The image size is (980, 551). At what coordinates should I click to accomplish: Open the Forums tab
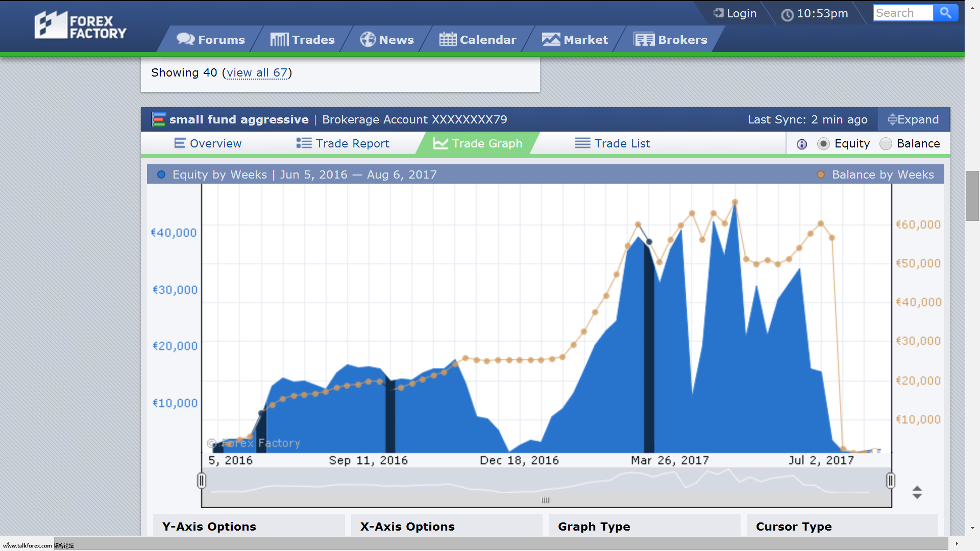click(211, 39)
